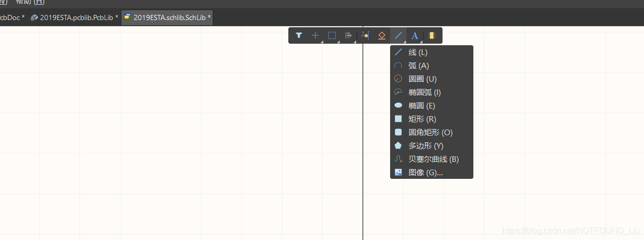Switch to the partially visible cbDoc tab
The height and width of the screenshot is (240, 644).
13,17
